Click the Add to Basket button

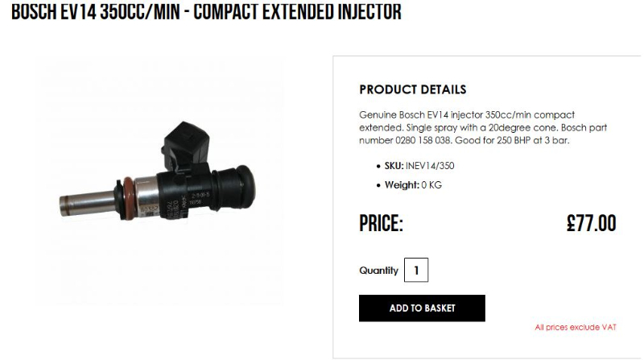pos(422,308)
